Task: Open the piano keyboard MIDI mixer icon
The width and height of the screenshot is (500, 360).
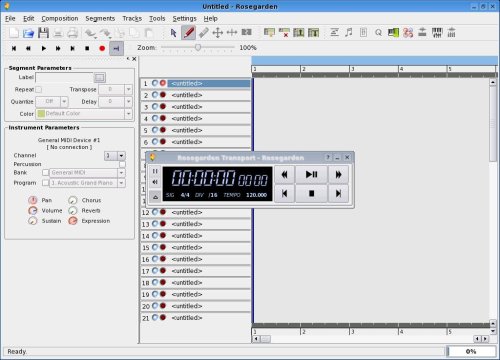Action: pyautogui.click(x=437, y=33)
